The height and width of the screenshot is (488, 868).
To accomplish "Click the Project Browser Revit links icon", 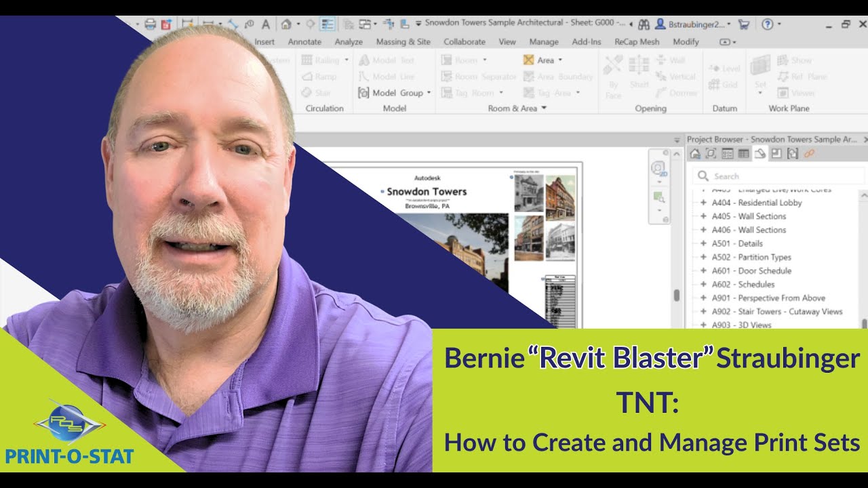I will 809,154.
